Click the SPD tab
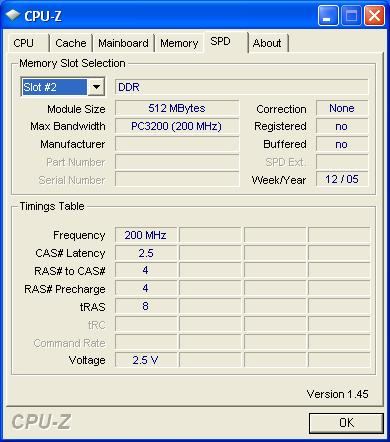This screenshot has width=390, height=442. 225,42
